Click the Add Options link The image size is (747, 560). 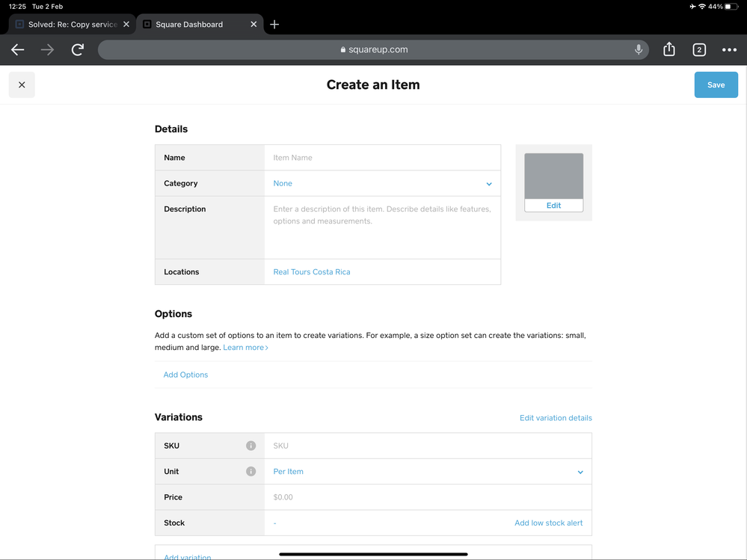point(185,375)
